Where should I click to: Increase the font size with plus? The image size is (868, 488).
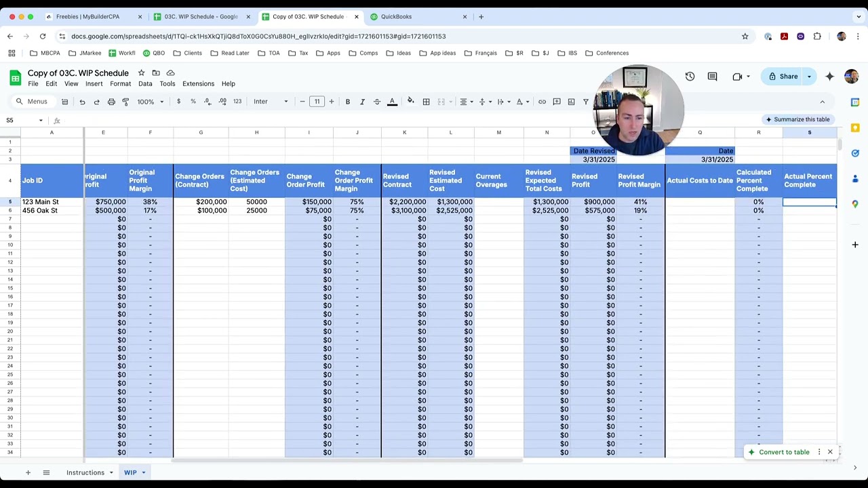(332, 102)
